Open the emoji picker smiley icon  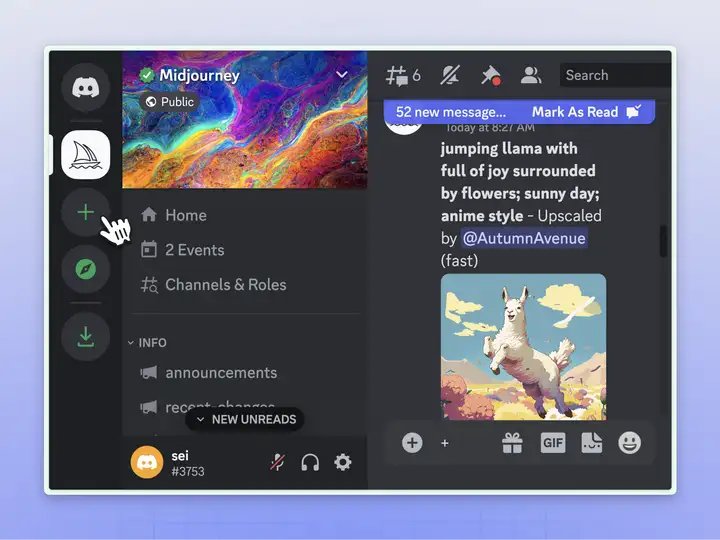click(x=630, y=443)
